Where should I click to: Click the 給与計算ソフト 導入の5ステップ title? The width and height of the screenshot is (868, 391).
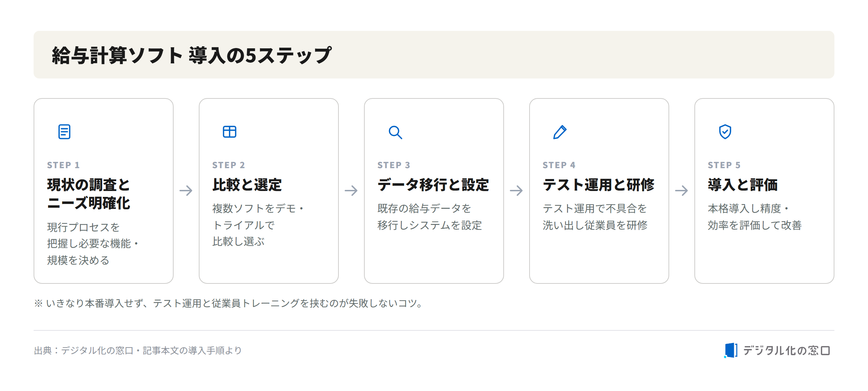click(191, 55)
